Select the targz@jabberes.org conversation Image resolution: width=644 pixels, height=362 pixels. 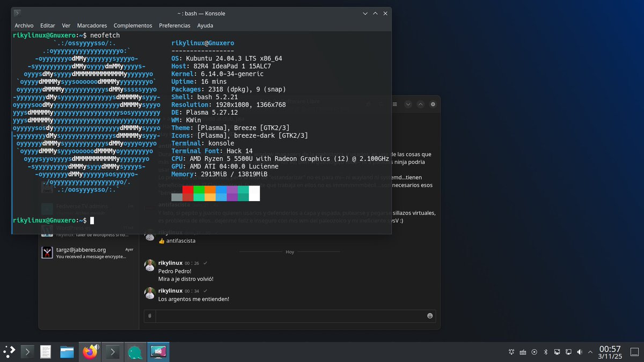[x=86, y=253]
